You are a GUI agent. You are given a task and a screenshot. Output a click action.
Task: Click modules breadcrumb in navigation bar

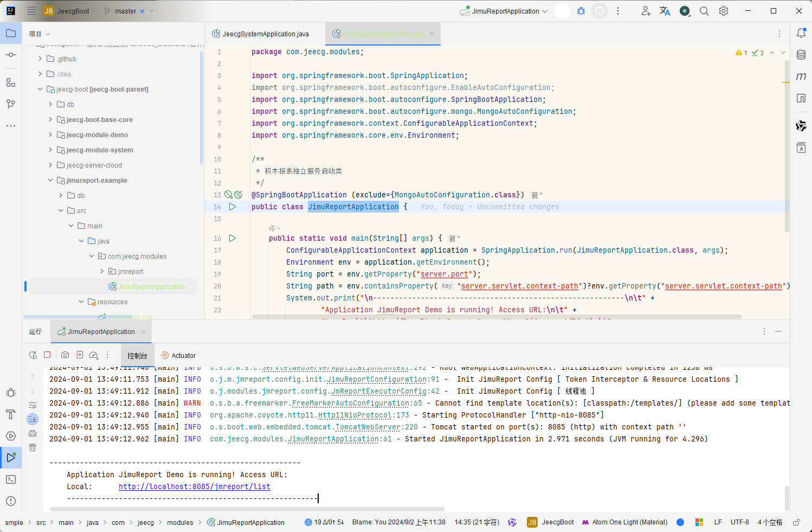click(180, 523)
